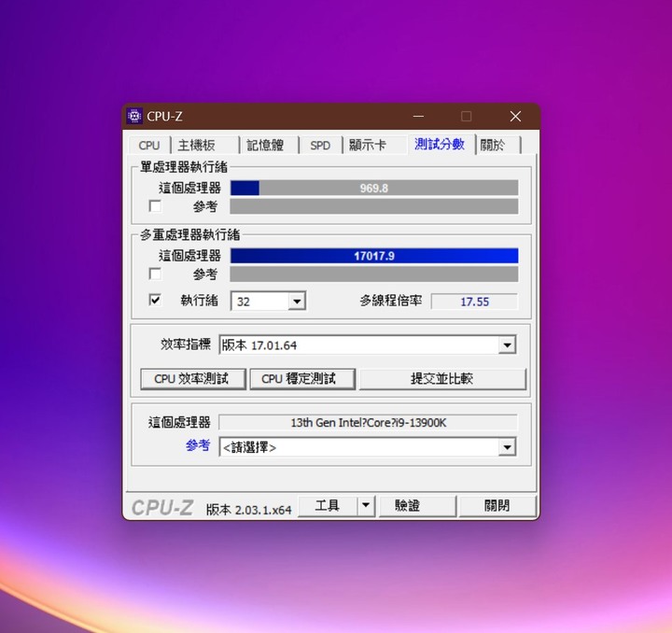Select the SPD tab
The image size is (672, 633).
[x=320, y=146]
